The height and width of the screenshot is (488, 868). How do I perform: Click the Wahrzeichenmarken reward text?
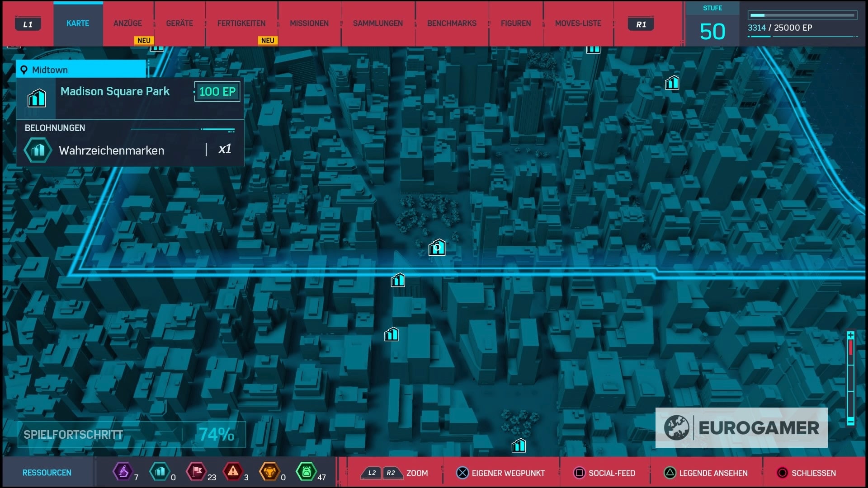111,150
